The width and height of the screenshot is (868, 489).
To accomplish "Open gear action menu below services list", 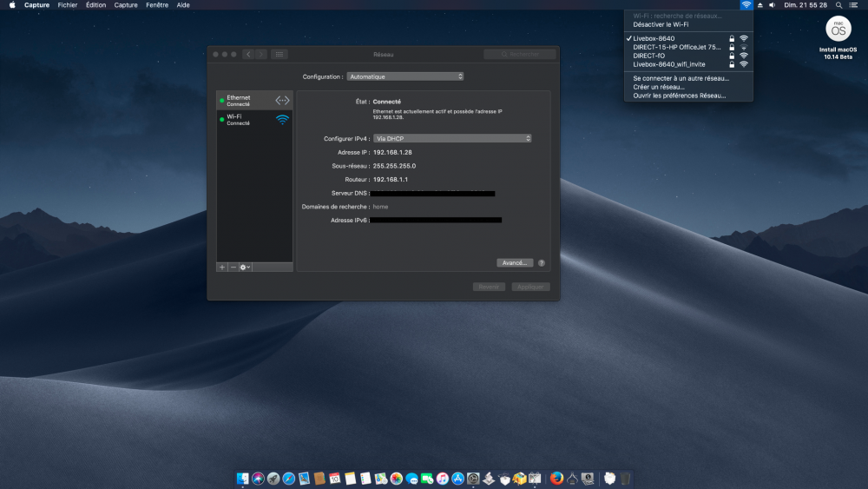I will [245, 267].
